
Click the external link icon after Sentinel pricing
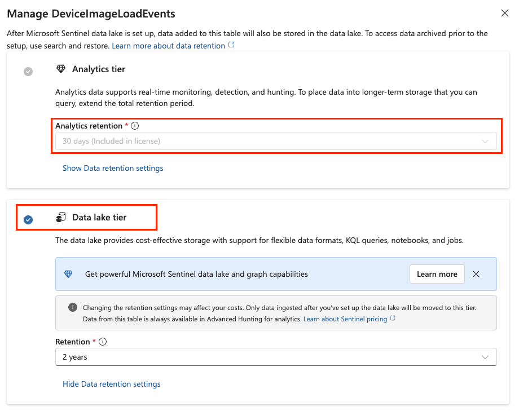click(393, 319)
